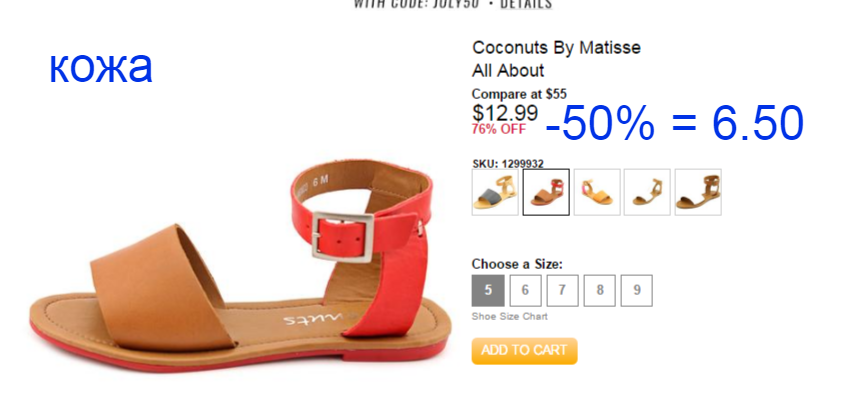860x393 pixels.
Task: Choose shoe size 6
Action: 525,291
